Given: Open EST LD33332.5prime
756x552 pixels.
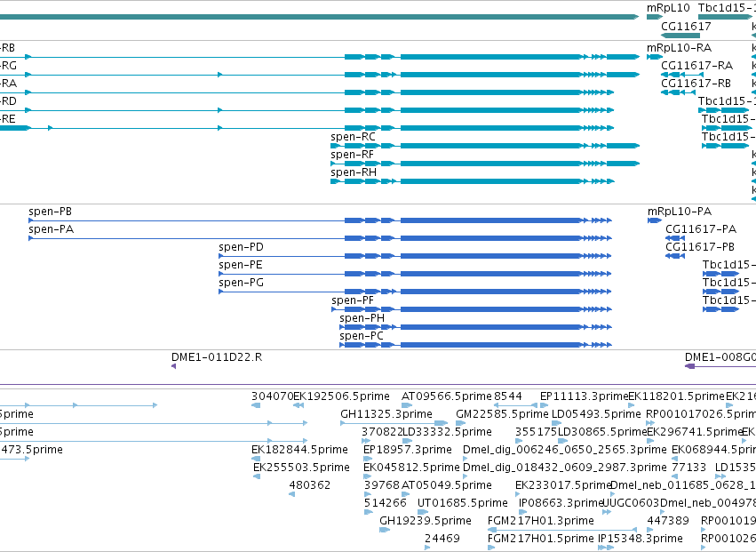Looking at the screenshot, I should point(447,433).
